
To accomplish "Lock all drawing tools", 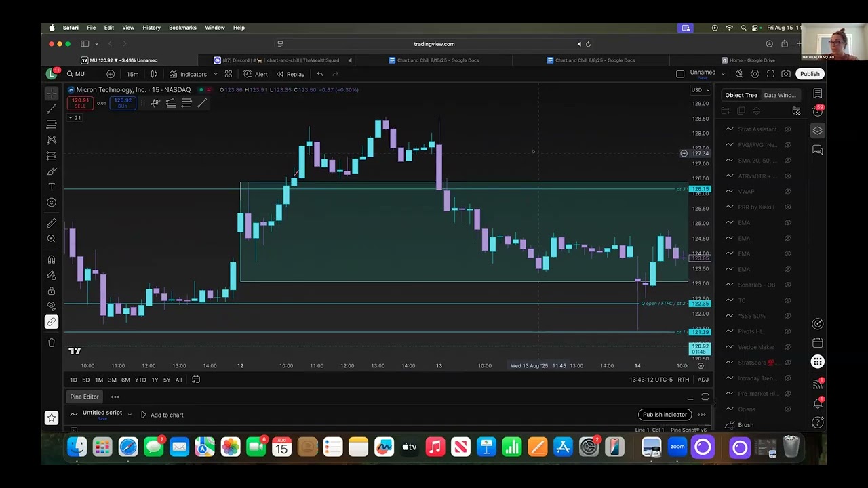I will 52,291.
